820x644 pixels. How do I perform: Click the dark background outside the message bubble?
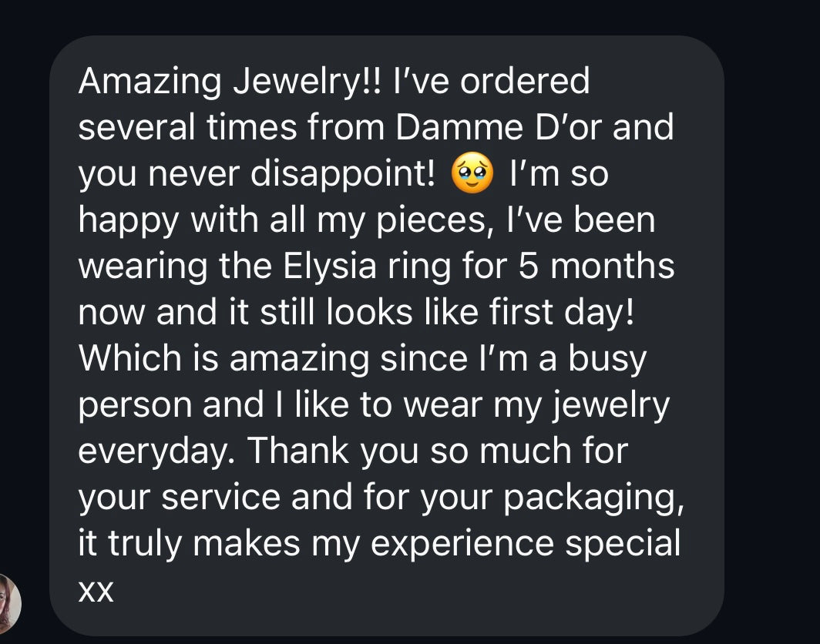click(x=771, y=314)
